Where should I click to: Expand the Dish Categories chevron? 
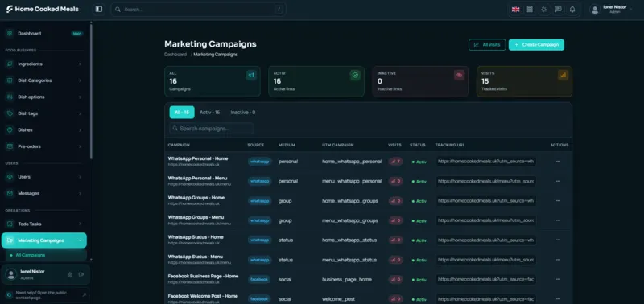click(x=80, y=80)
